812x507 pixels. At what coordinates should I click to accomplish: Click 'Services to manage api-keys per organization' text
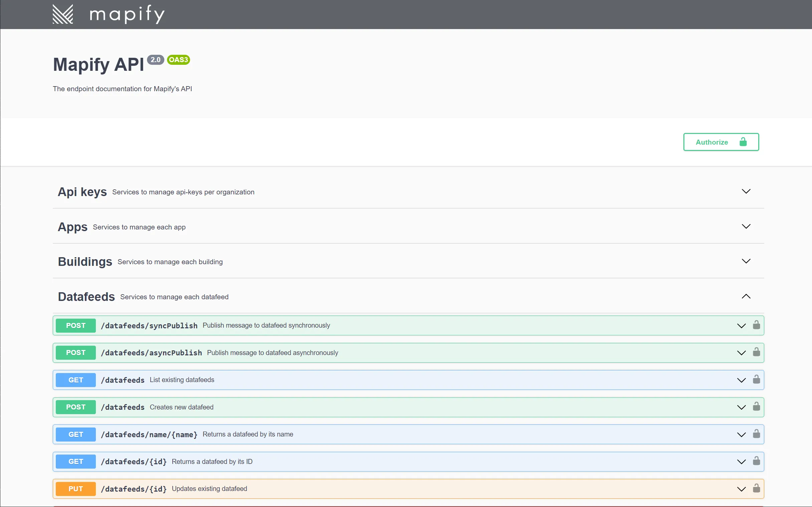pos(183,192)
